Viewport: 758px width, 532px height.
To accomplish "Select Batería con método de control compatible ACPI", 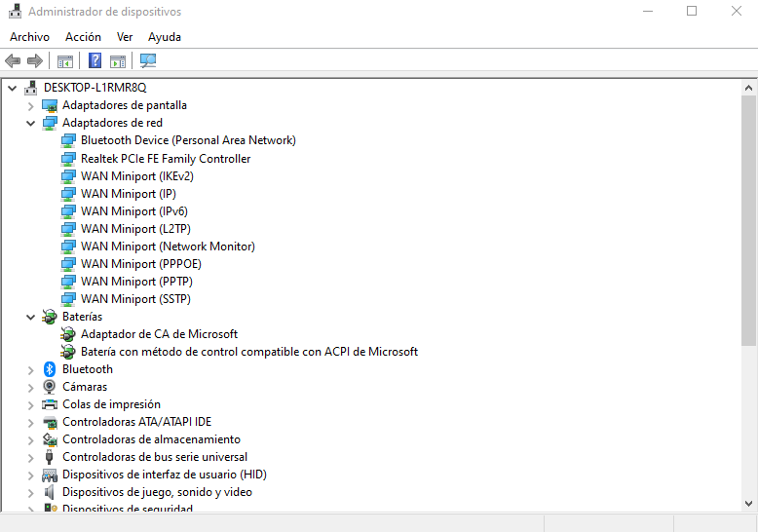I will (249, 352).
